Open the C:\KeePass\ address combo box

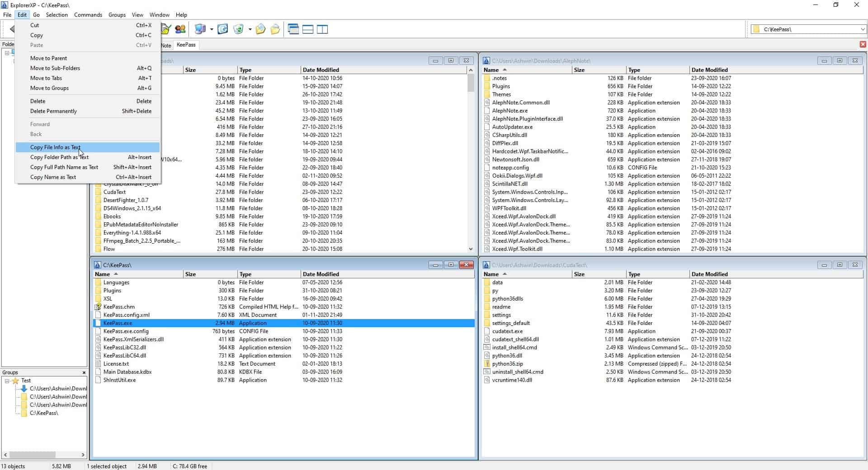(808, 29)
